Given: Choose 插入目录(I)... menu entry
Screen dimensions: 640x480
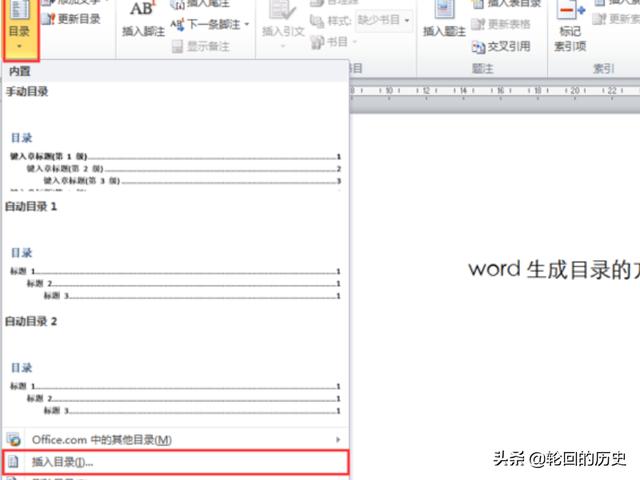Looking at the screenshot, I should click(x=176, y=462).
